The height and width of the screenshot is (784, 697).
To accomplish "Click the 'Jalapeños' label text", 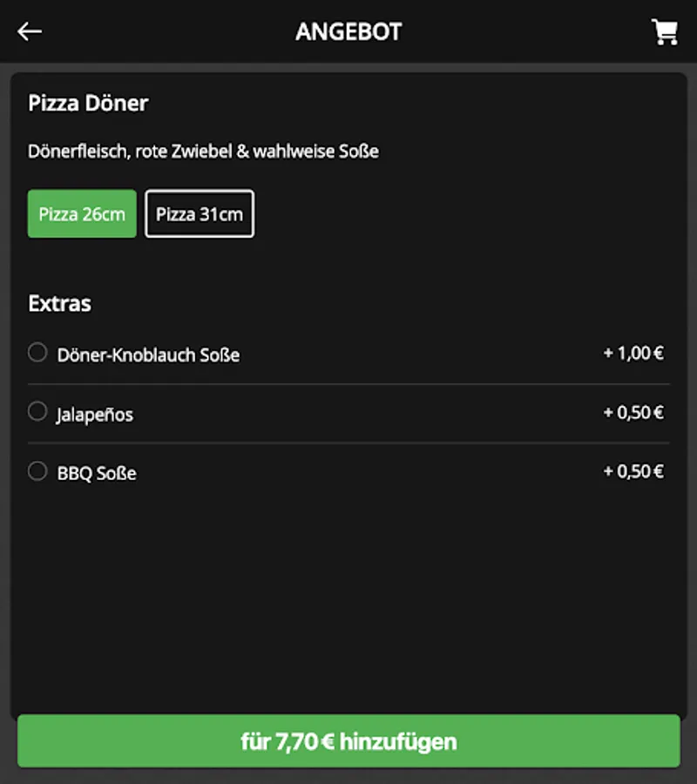I will (95, 415).
